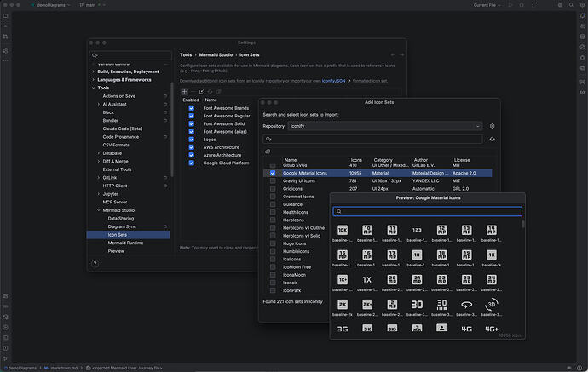Open the Notifications icon on the right edge
The height and width of the screenshot is (372, 588).
tap(582, 15)
